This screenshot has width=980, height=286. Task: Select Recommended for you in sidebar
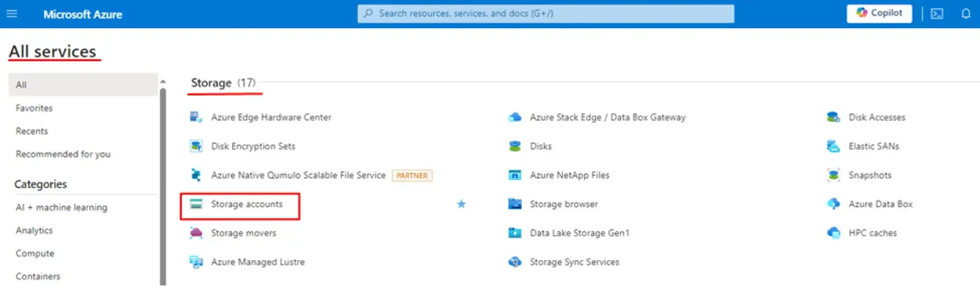pyautogui.click(x=63, y=154)
